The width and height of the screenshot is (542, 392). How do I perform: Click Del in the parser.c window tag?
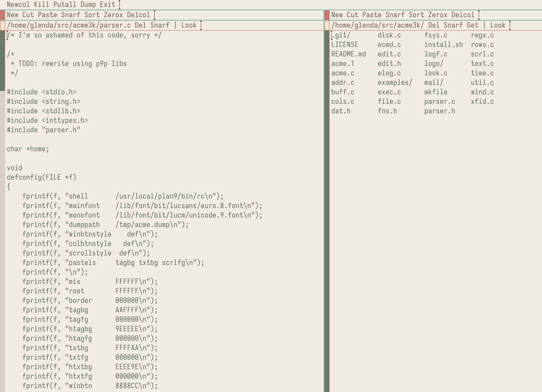click(140, 25)
